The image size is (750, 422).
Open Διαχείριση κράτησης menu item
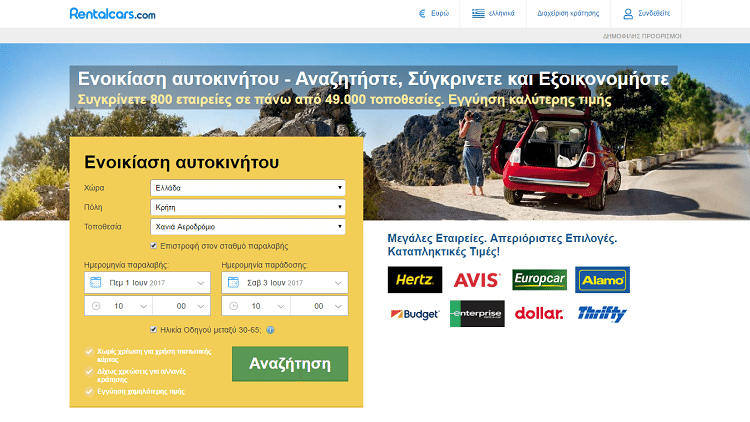click(x=568, y=13)
